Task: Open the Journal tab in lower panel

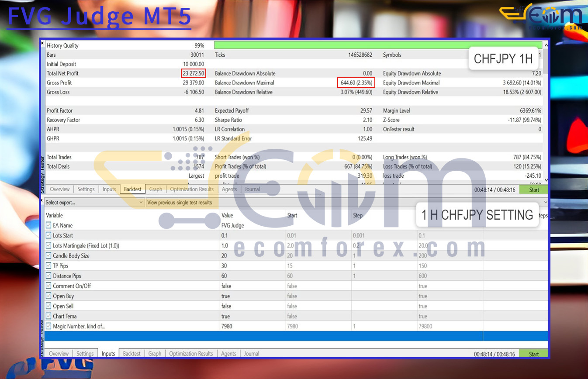Action: 251,354
